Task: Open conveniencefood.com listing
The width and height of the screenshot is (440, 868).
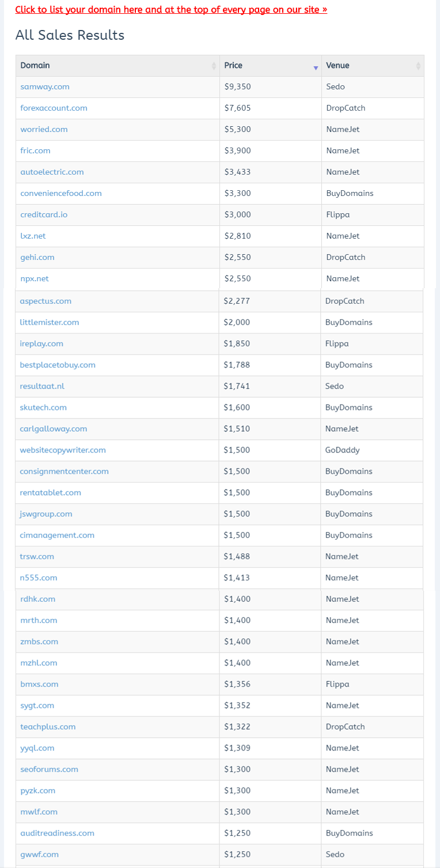Action: point(61,193)
